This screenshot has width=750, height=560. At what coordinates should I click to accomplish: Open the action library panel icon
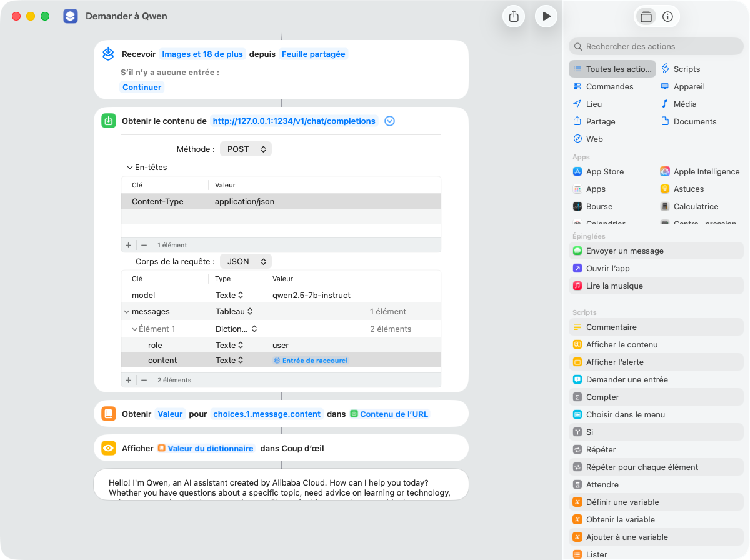[x=646, y=17]
